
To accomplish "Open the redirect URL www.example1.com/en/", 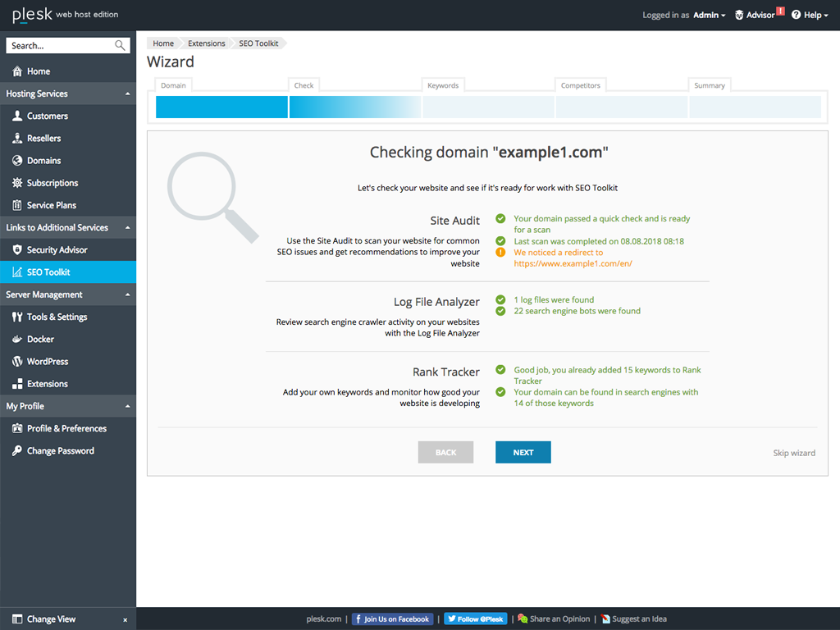I will tap(573, 263).
